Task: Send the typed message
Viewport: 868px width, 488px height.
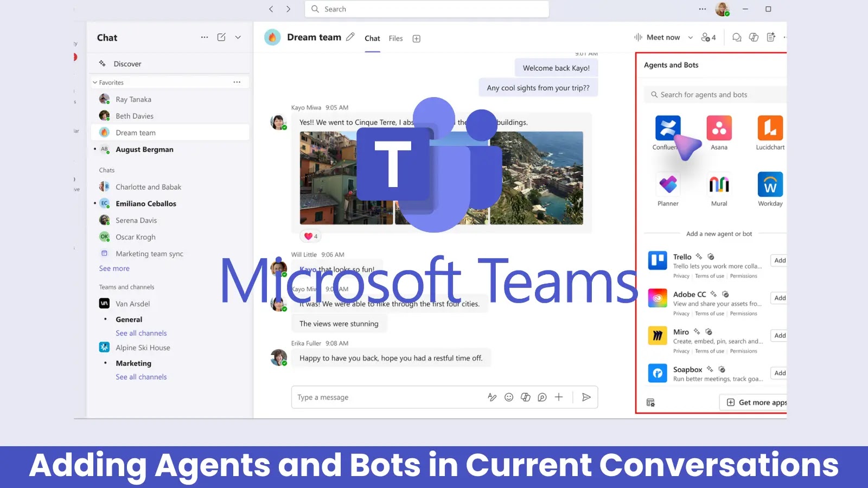Action: (x=586, y=397)
